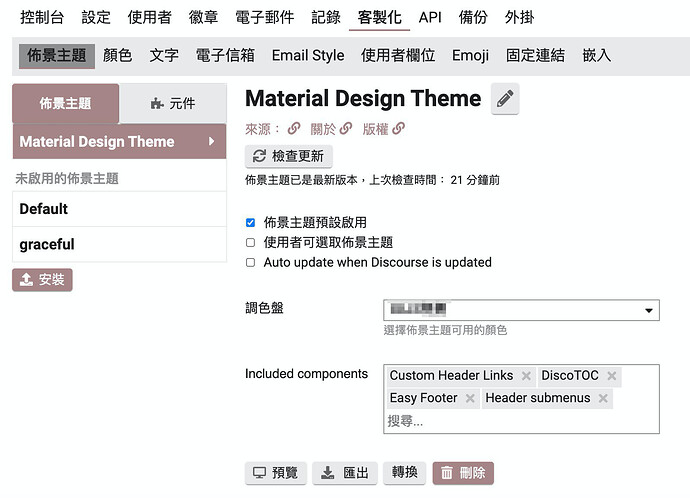Click 檢查更新 check for updates button
Viewport: 690px width, 498px height.
pyautogui.click(x=289, y=156)
